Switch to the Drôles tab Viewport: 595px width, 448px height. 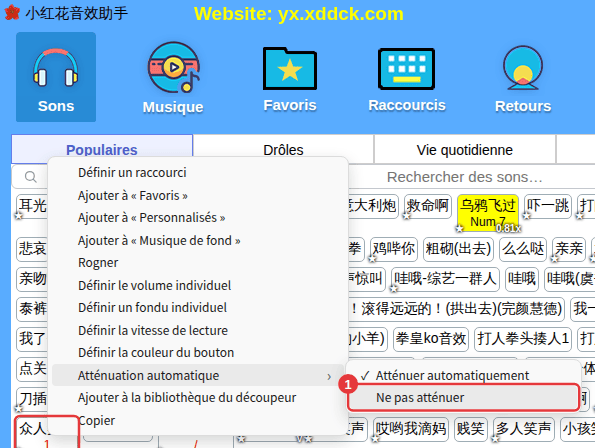283,150
